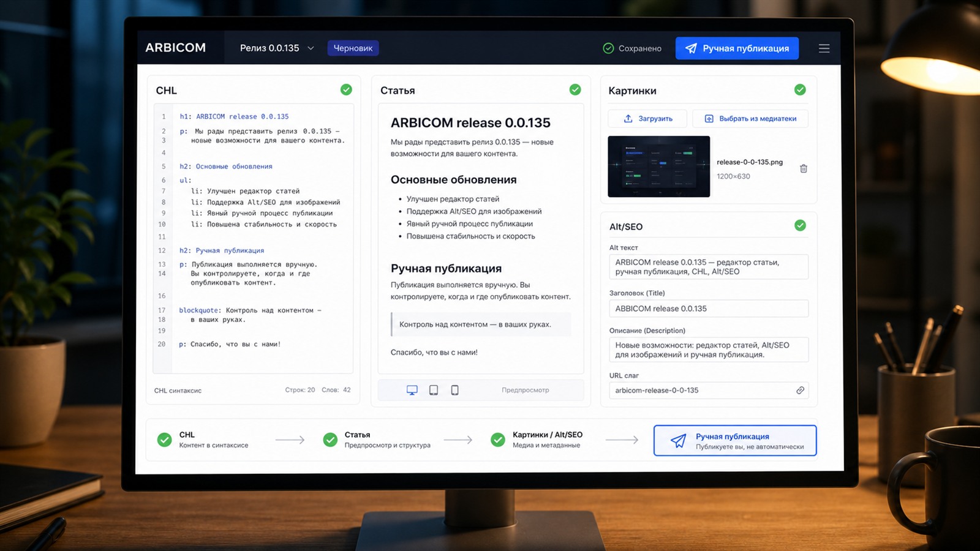Select tablet preview device icon
The height and width of the screenshot is (551, 980).
click(x=434, y=390)
